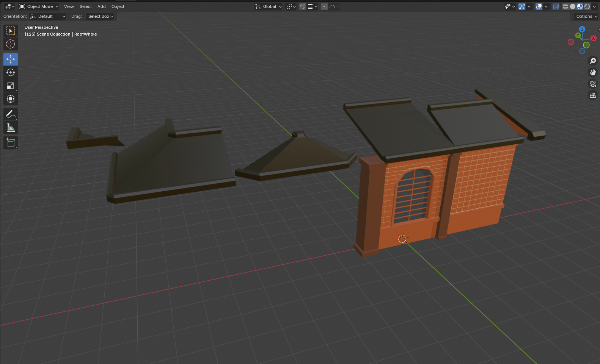Screen dimensions: 600x364
Task: Open the View menu
Action: point(69,6)
